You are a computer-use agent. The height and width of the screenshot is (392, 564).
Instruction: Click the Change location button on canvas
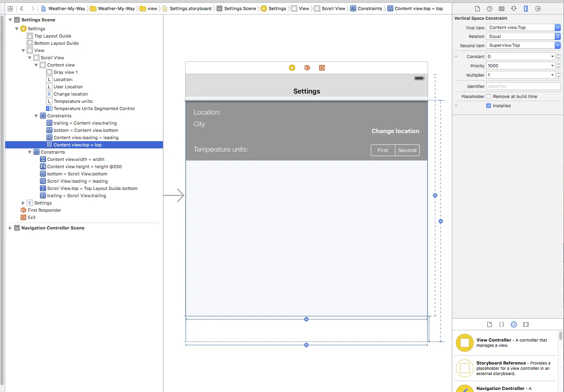click(x=395, y=131)
